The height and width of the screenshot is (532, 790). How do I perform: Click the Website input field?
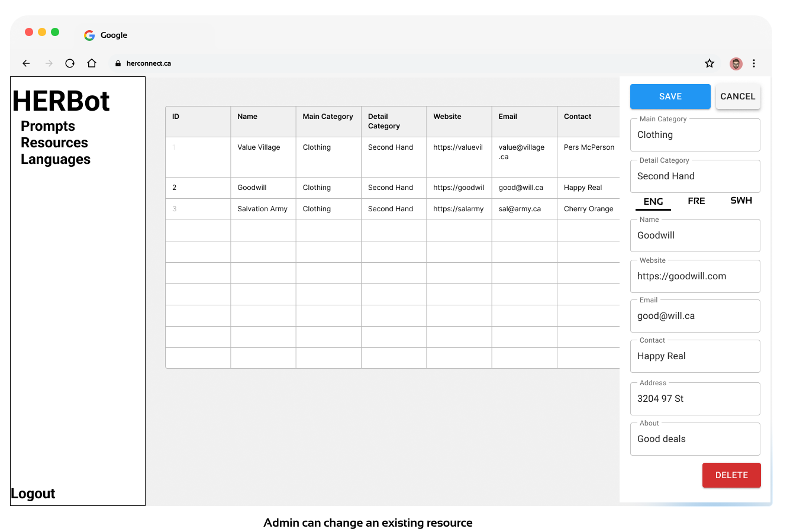695,276
